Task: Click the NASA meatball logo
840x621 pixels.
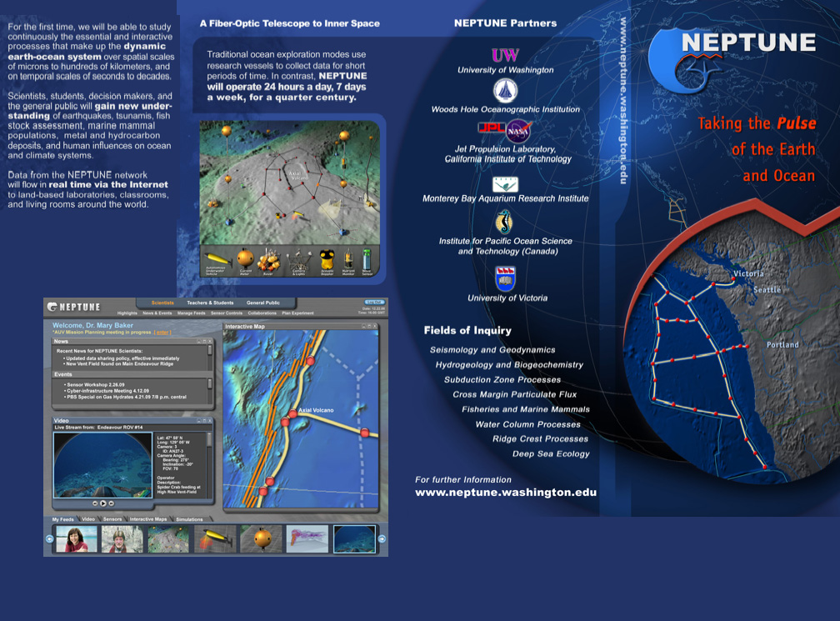Action: pyautogui.click(x=518, y=131)
